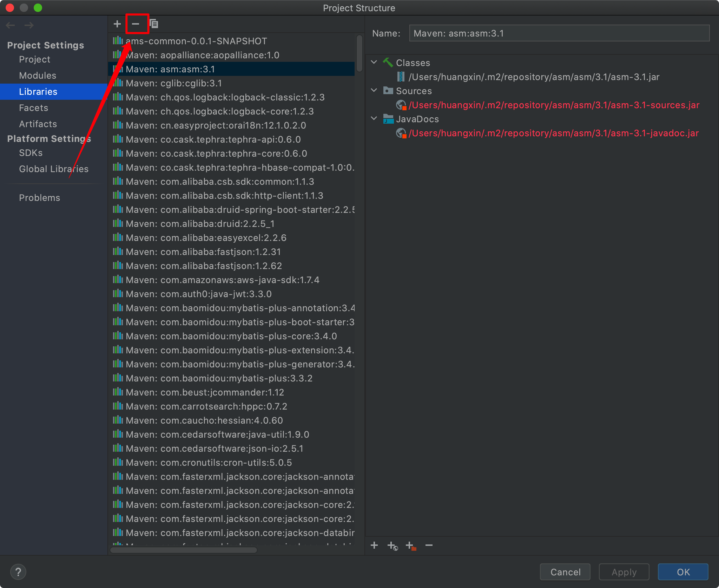
Task: Select Maven: com.cedarsoftware:json-io:2.5.1
Action: (x=231, y=448)
